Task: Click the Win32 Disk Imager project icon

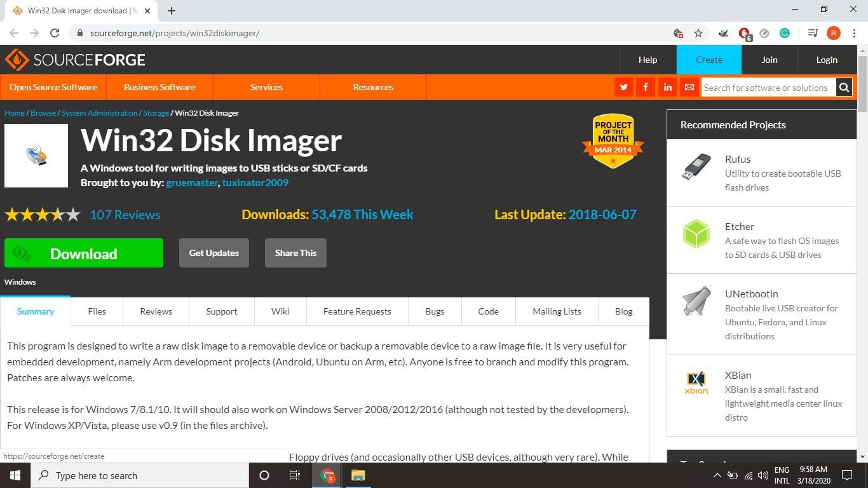Action: 36,156
